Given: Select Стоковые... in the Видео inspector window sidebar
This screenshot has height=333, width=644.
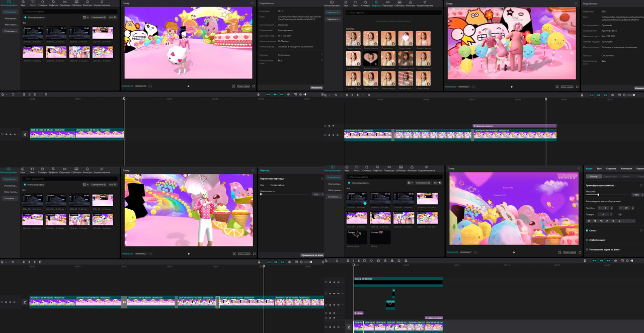Looking at the screenshot, I should (x=334, y=197).
